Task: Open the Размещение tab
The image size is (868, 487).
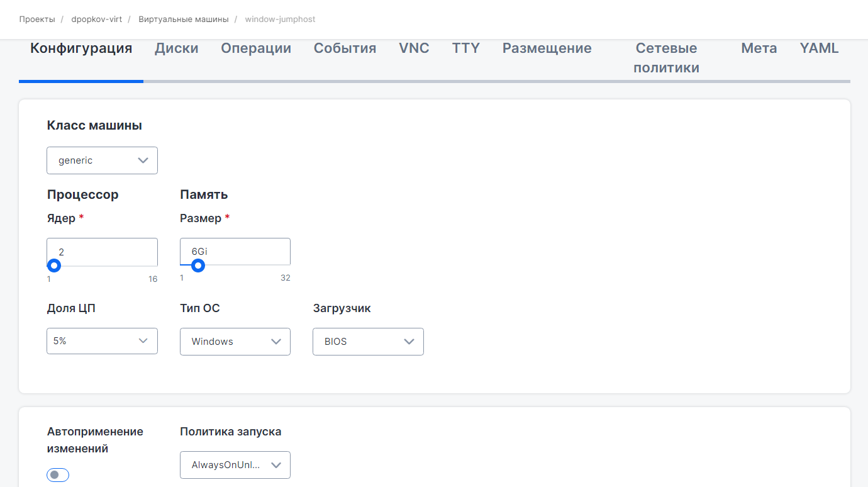Action: coord(547,48)
